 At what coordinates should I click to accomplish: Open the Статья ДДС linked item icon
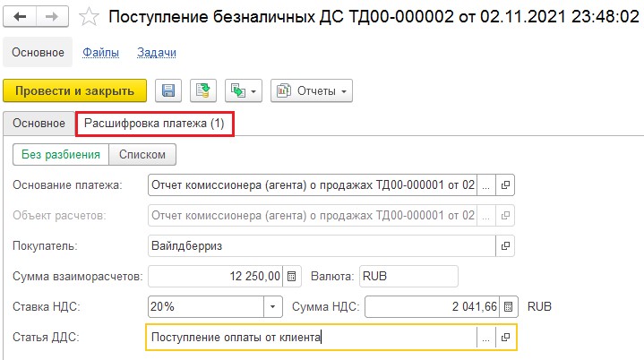(x=505, y=337)
